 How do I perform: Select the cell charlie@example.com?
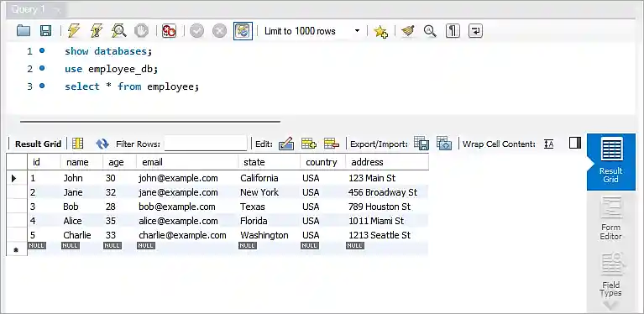point(187,236)
